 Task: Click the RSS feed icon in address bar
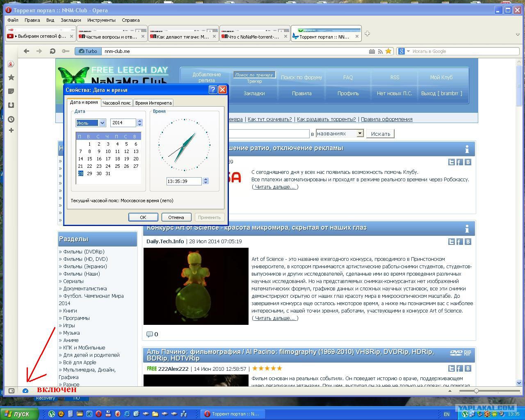click(x=380, y=51)
